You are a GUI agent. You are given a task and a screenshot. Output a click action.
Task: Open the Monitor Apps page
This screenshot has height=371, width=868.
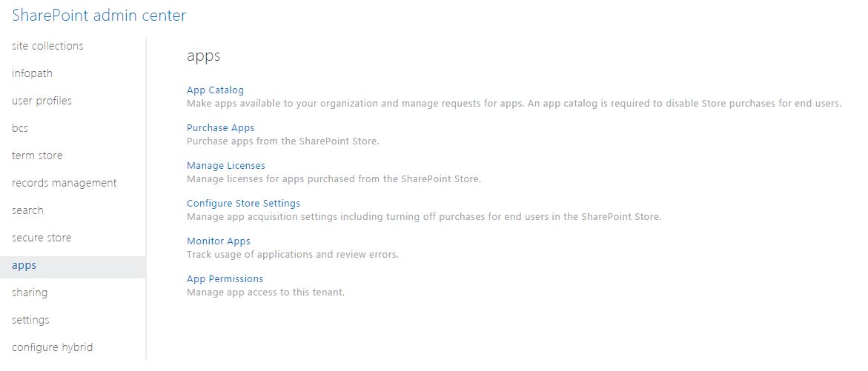(218, 241)
